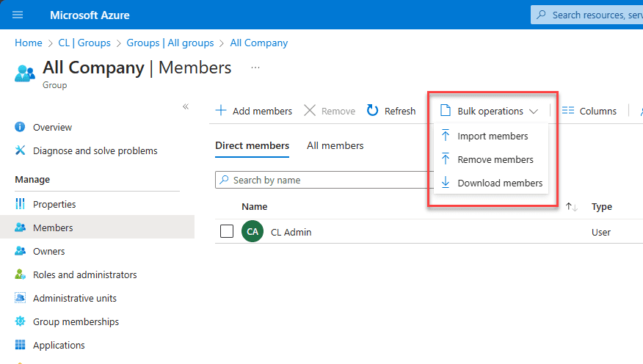
Task: Click the Administrative units icon
Action: [x=20, y=298]
